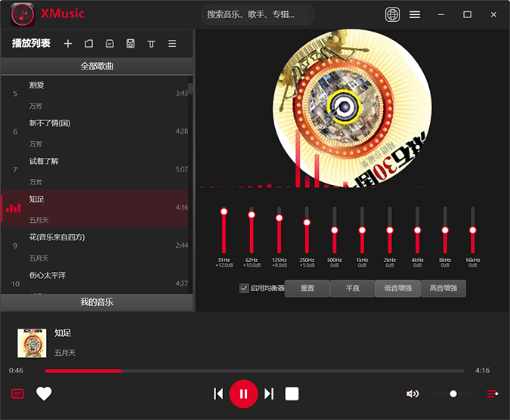This screenshot has height=420, width=510.
Task: Open the playlist list menu icon
Action: [172, 44]
